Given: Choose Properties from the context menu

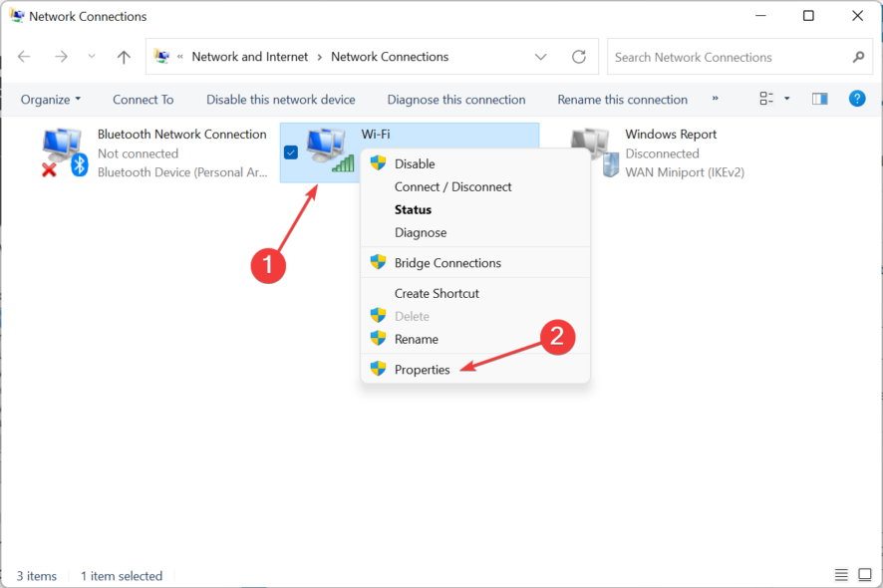Looking at the screenshot, I should coord(421,369).
